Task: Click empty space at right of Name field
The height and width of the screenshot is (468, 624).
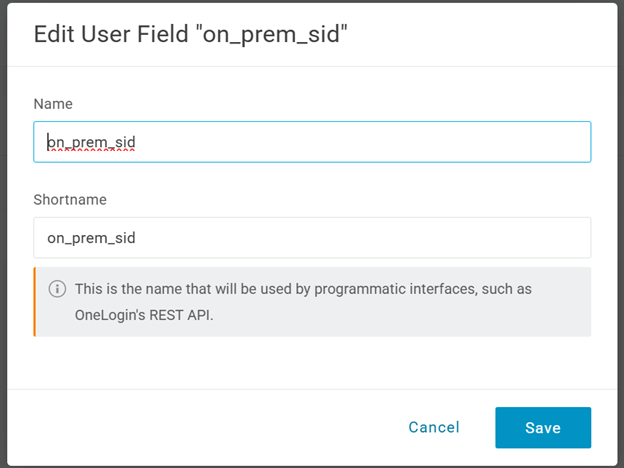Action: pyautogui.click(x=450, y=142)
